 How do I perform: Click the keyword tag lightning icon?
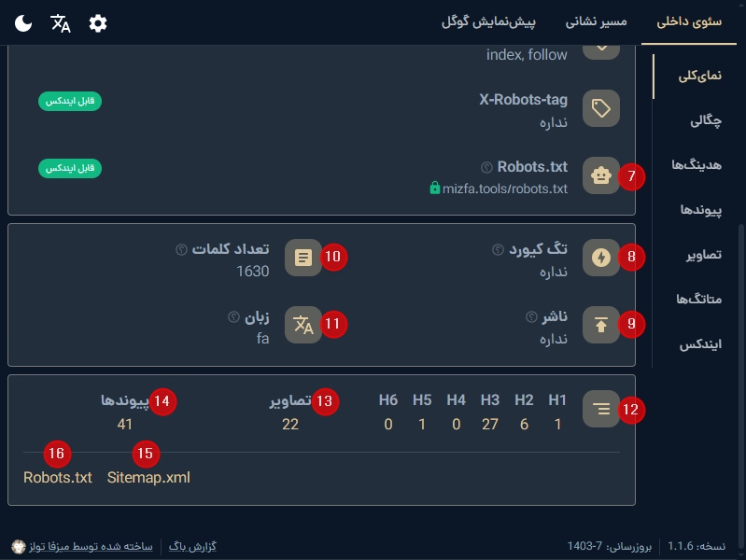601,258
